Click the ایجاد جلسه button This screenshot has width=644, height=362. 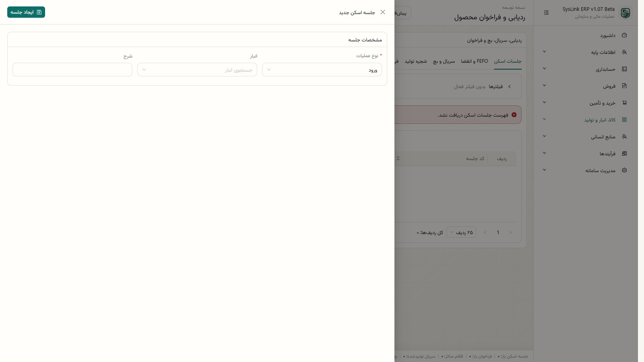tap(26, 12)
